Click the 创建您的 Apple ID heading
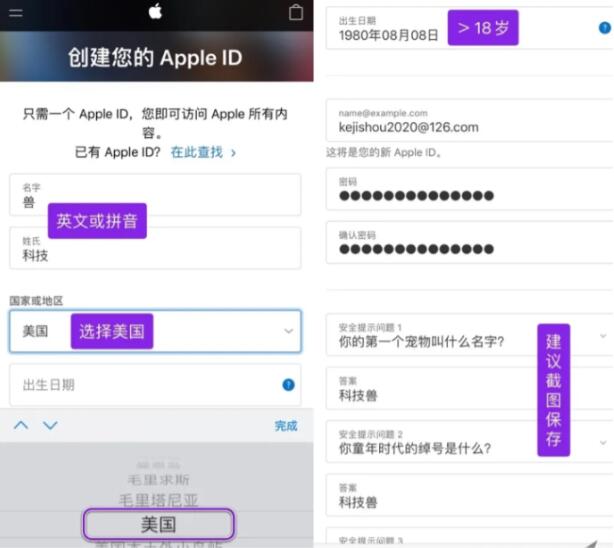Image resolution: width=614 pixels, height=548 pixels. coord(155,58)
